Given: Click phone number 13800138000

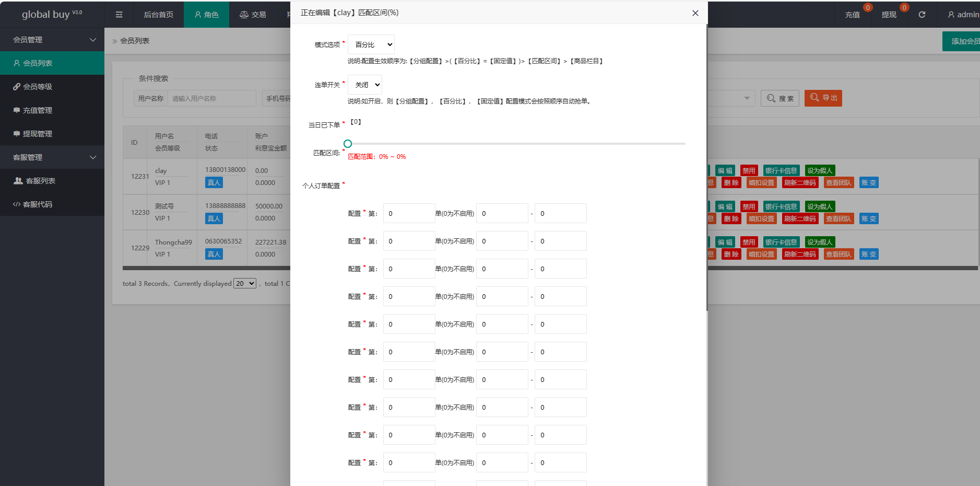Looking at the screenshot, I should pyautogui.click(x=225, y=170).
